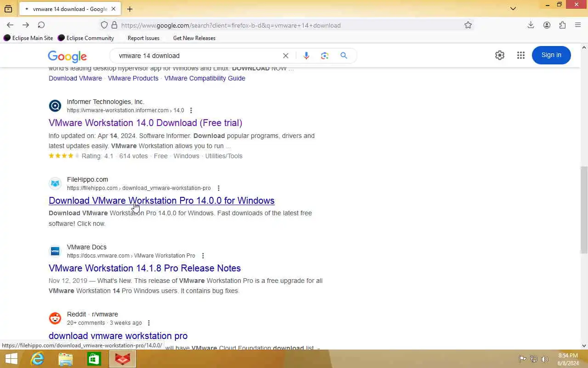Open the green Store taskbar app
The width and height of the screenshot is (588, 368).
(x=94, y=359)
